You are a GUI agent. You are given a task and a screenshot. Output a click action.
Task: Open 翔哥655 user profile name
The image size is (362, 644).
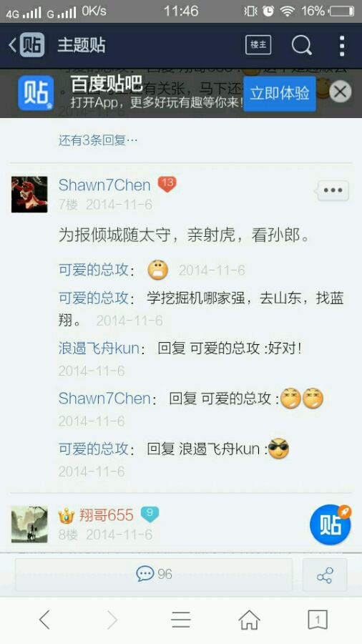point(107,515)
